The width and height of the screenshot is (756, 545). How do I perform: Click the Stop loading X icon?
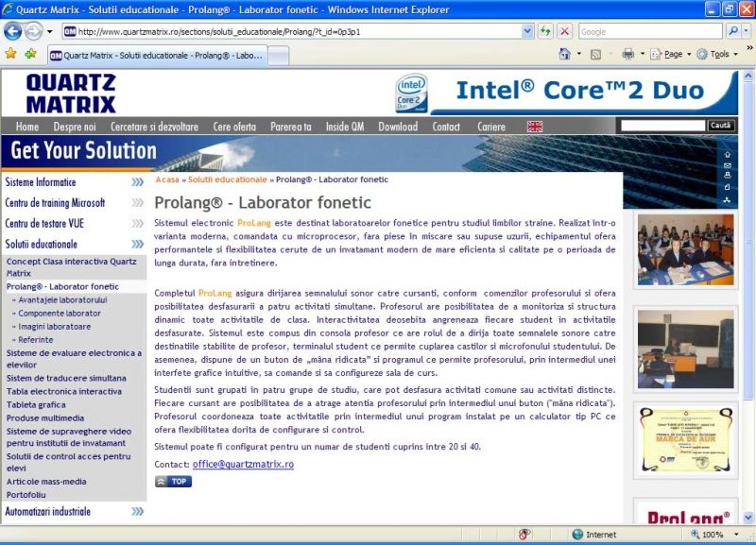pyautogui.click(x=565, y=31)
